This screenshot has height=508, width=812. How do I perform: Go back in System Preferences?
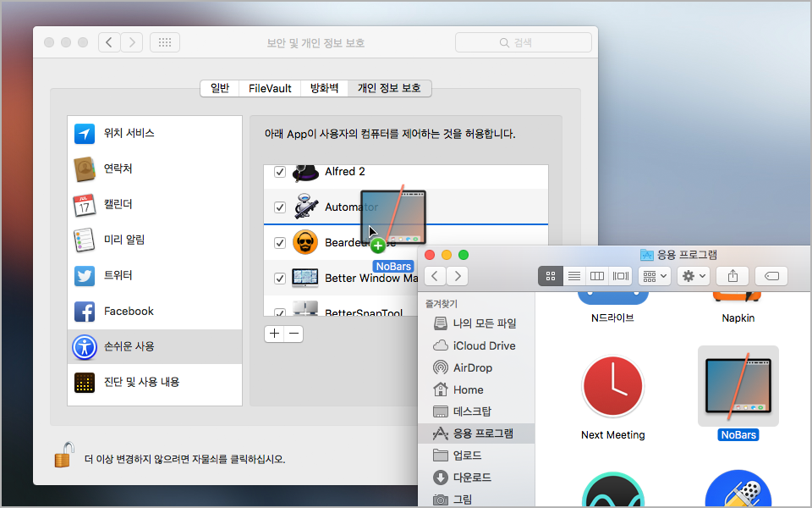109,42
